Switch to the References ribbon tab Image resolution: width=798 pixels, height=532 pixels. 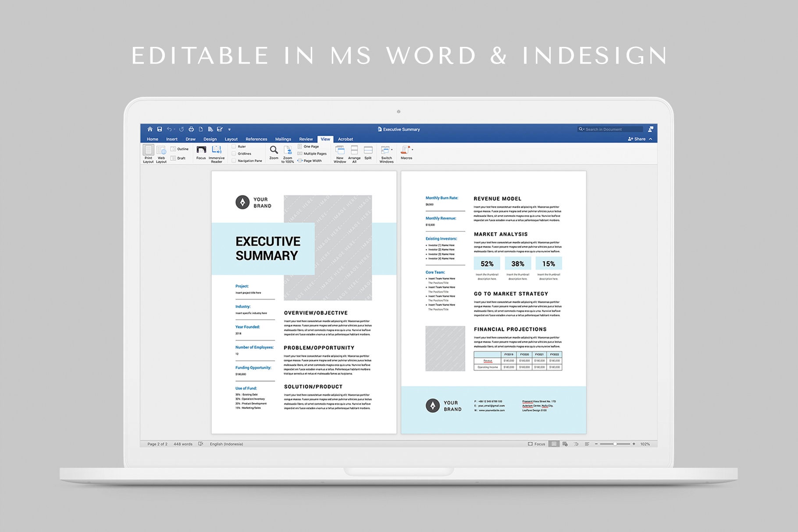(x=256, y=139)
